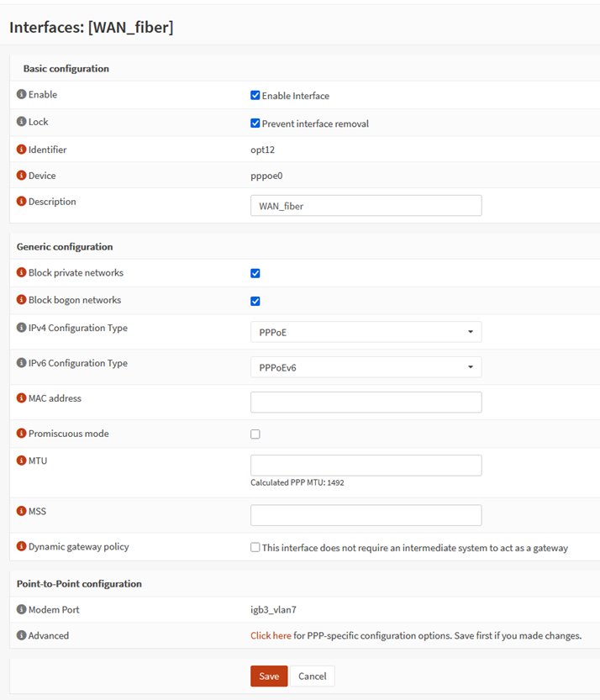
Task: Click the help icon next to Lock
Action: 22,122
